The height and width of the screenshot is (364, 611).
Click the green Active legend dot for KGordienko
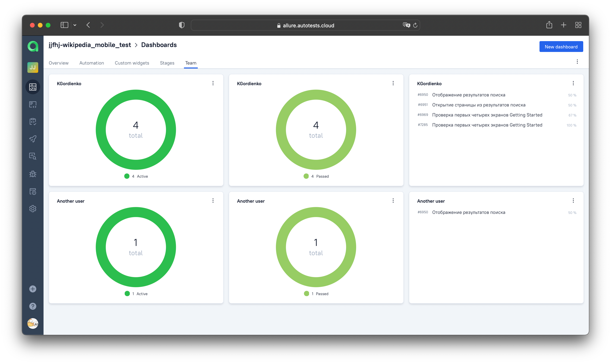[127, 176]
